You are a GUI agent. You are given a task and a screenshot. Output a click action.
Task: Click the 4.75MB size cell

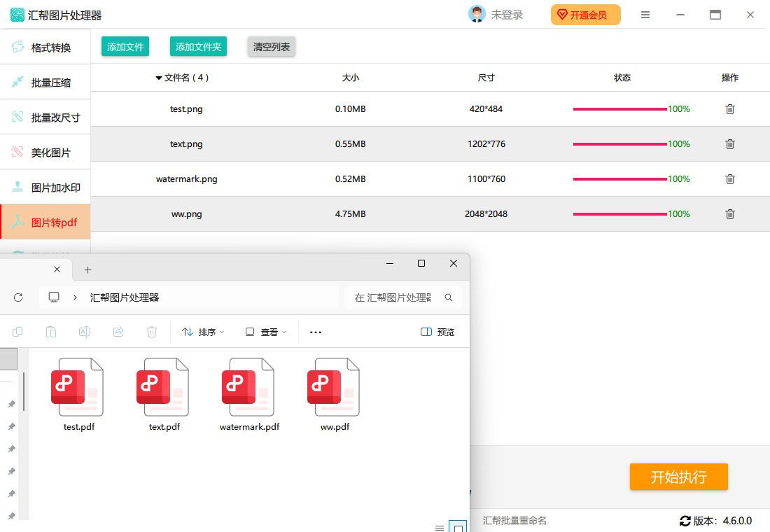[350, 213]
